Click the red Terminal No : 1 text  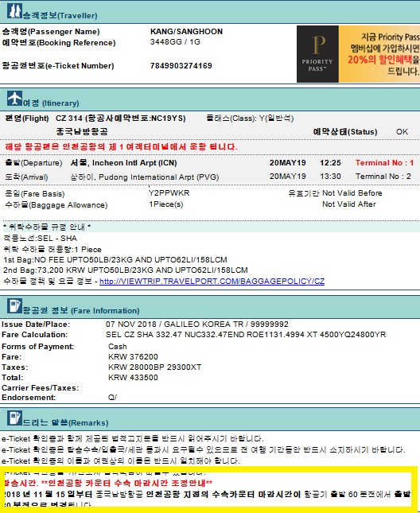(384, 162)
